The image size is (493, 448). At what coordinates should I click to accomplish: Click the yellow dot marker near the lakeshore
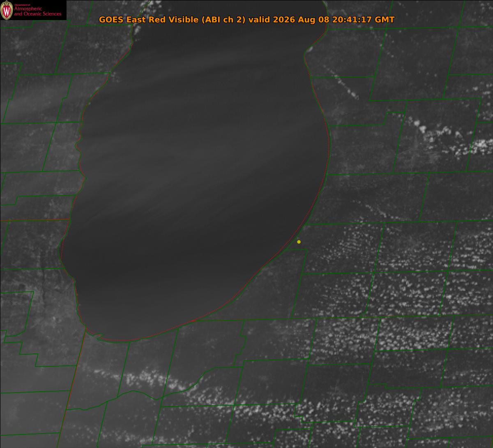click(x=299, y=242)
